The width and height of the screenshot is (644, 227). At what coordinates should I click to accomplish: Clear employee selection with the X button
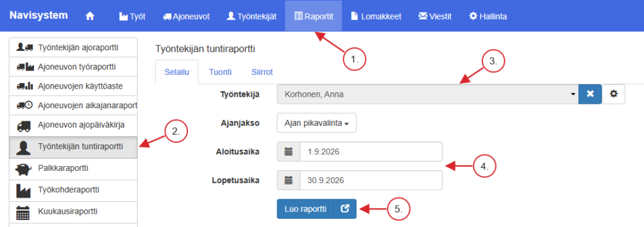(590, 94)
